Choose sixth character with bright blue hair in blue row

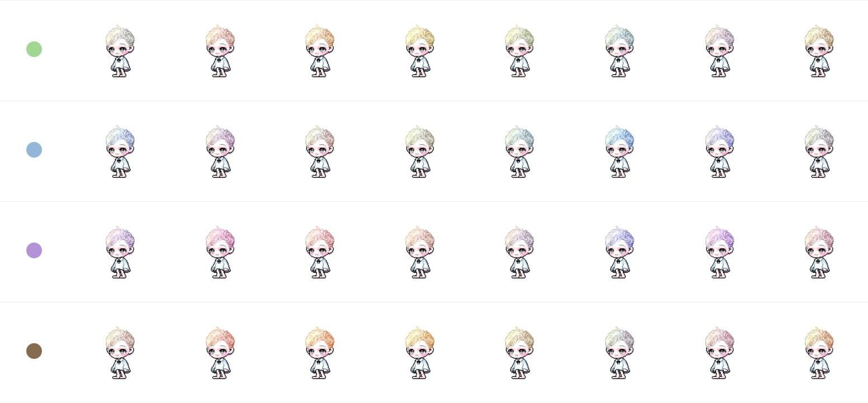[619, 151]
